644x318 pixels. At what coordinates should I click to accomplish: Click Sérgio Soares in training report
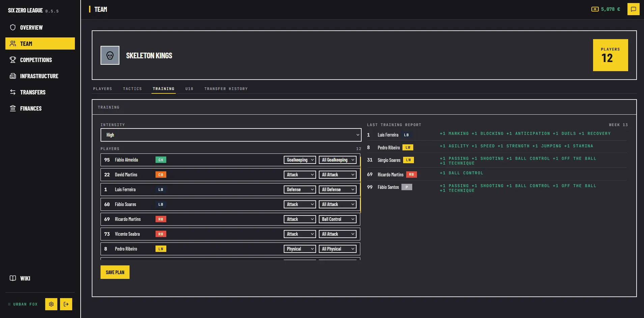coord(389,160)
